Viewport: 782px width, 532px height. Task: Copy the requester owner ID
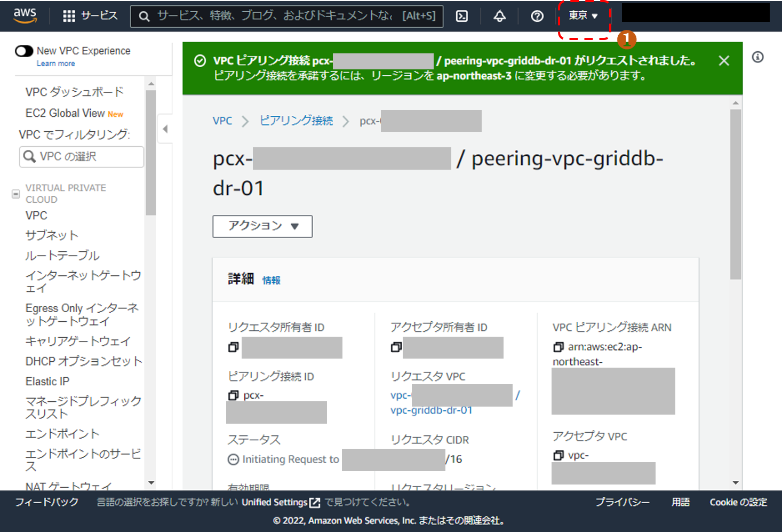tap(233, 347)
